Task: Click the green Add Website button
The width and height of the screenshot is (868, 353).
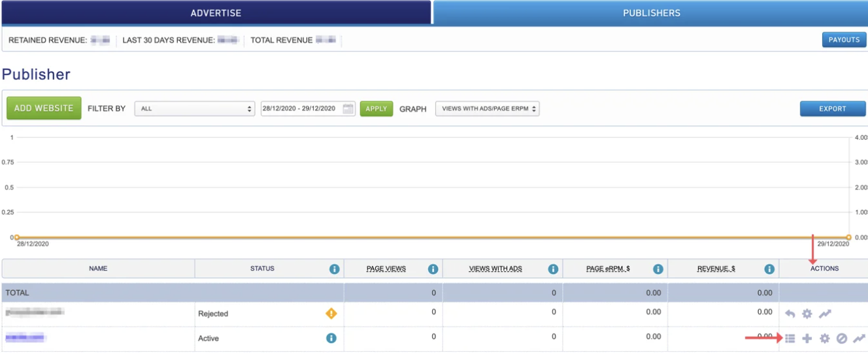Action: tap(44, 109)
